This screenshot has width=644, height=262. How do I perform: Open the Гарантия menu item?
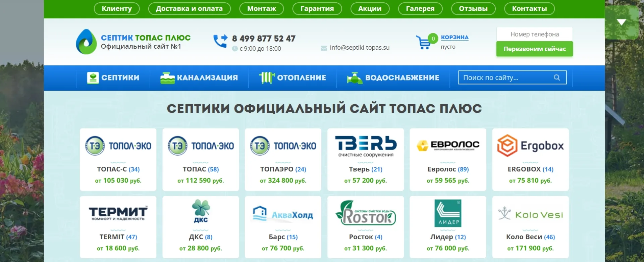(x=317, y=9)
